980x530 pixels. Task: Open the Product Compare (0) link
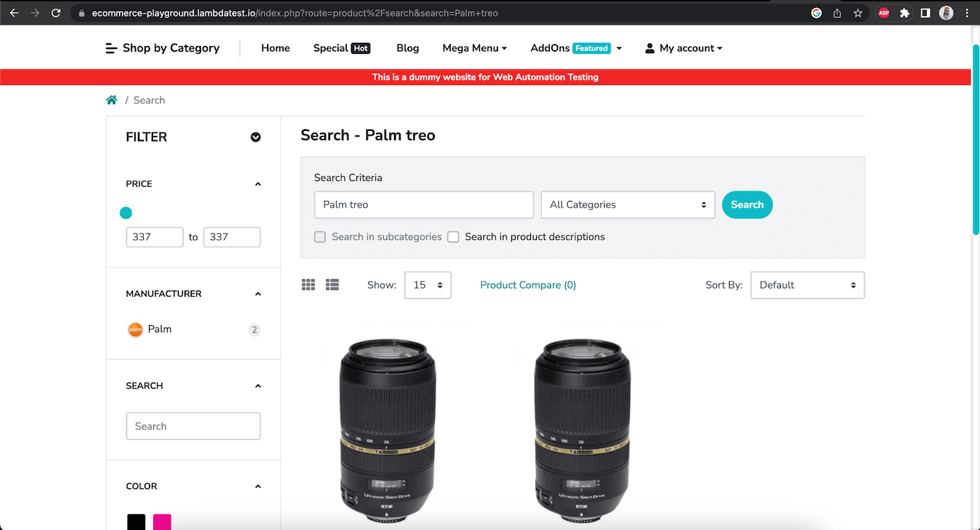(x=528, y=285)
